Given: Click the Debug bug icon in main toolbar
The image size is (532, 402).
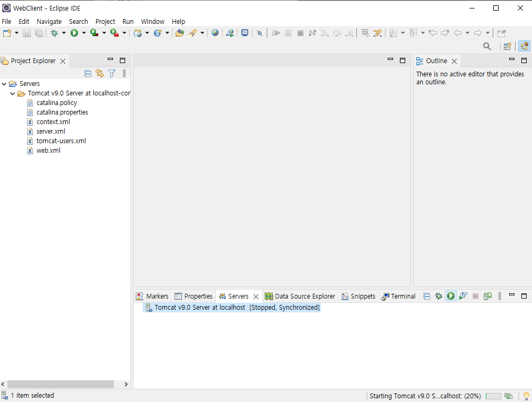Looking at the screenshot, I should tap(54, 33).
